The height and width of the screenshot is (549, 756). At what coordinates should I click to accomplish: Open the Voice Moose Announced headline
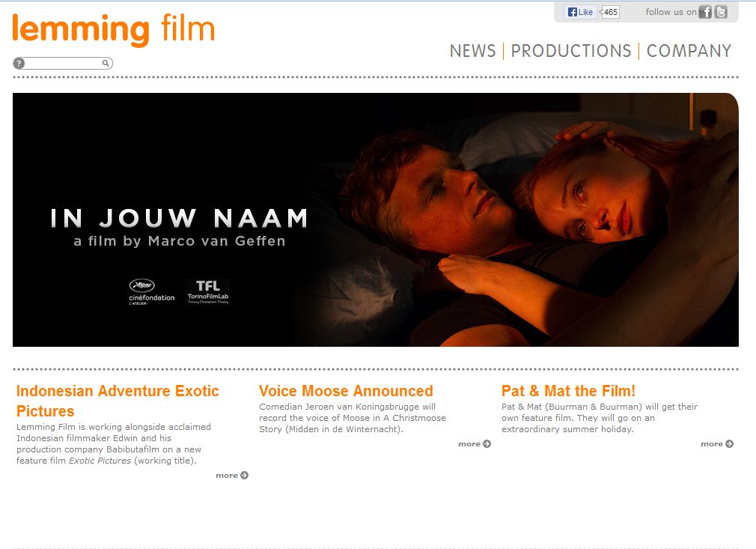click(346, 391)
